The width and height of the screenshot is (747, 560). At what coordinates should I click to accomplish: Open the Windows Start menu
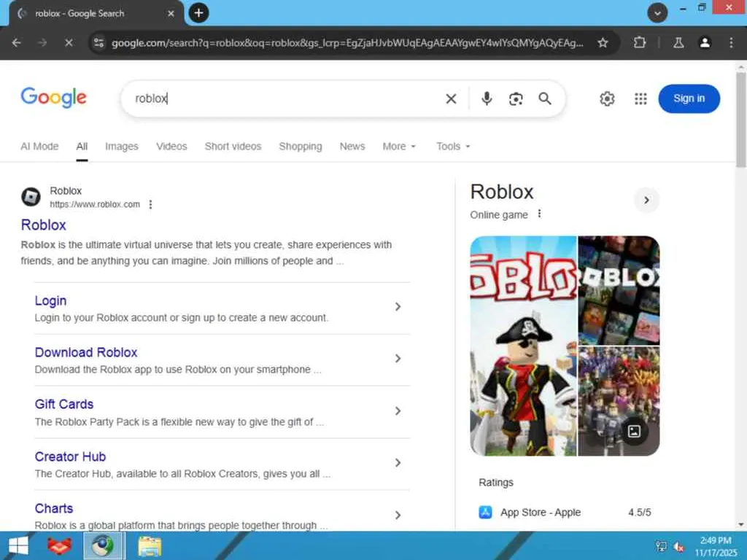(x=18, y=545)
